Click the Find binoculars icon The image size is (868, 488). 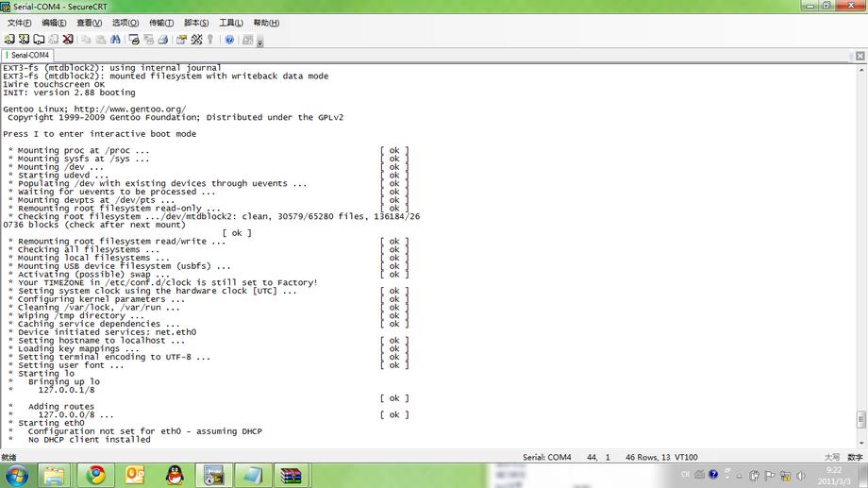[x=115, y=40]
